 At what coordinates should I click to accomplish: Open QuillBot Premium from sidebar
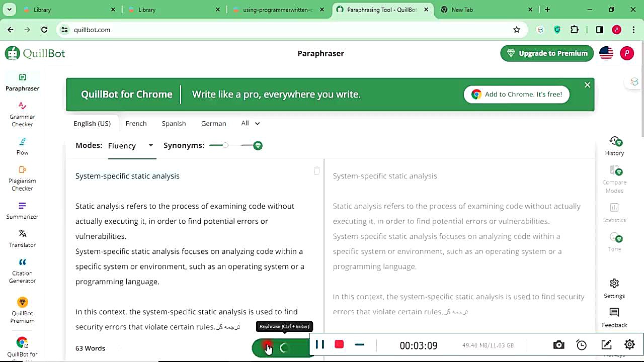click(x=22, y=310)
